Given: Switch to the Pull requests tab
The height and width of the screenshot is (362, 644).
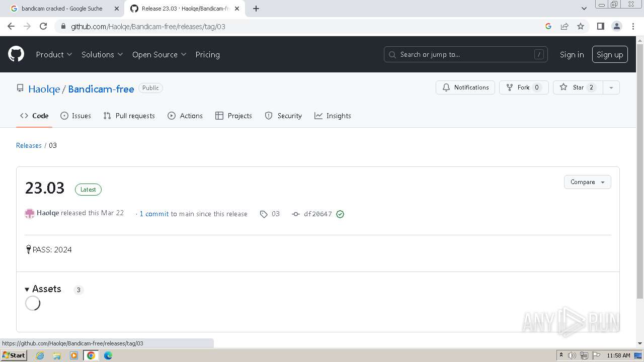Looking at the screenshot, I should point(129,116).
